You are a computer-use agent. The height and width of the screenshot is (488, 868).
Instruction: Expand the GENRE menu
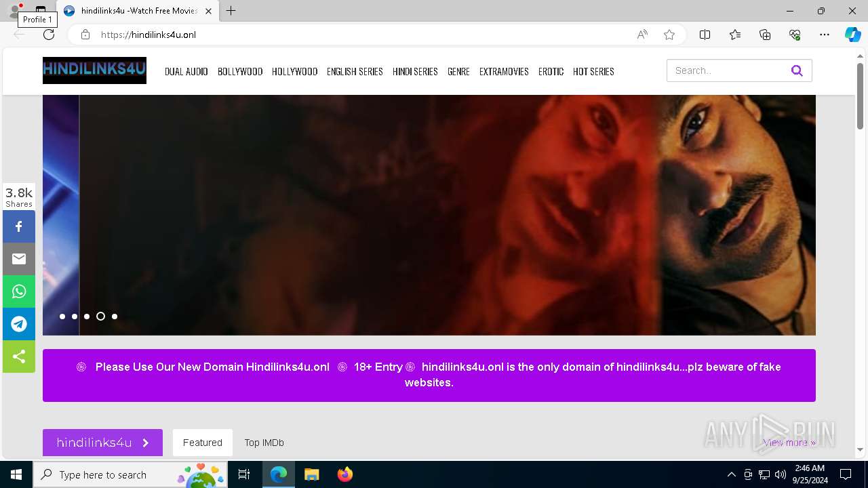click(x=458, y=72)
